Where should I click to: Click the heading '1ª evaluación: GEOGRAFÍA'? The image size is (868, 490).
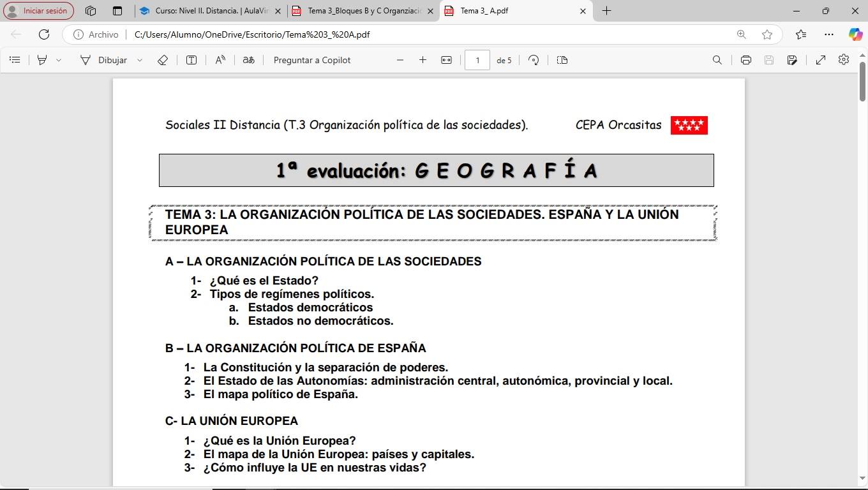[437, 170]
